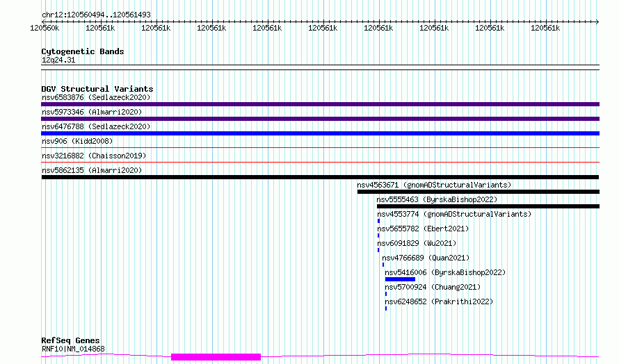
Task: Click the 120560k ruler tick label
Action: click(x=45, y=28)
